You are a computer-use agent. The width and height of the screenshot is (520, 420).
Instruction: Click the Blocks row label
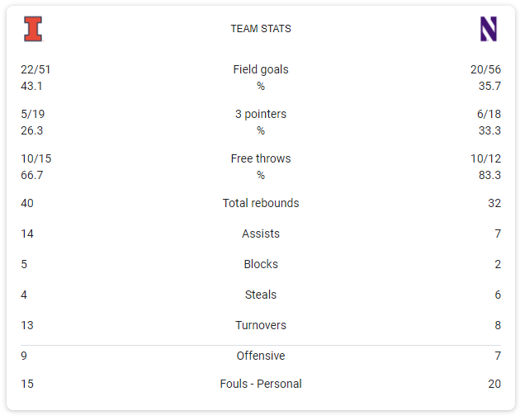coord(261,265)
